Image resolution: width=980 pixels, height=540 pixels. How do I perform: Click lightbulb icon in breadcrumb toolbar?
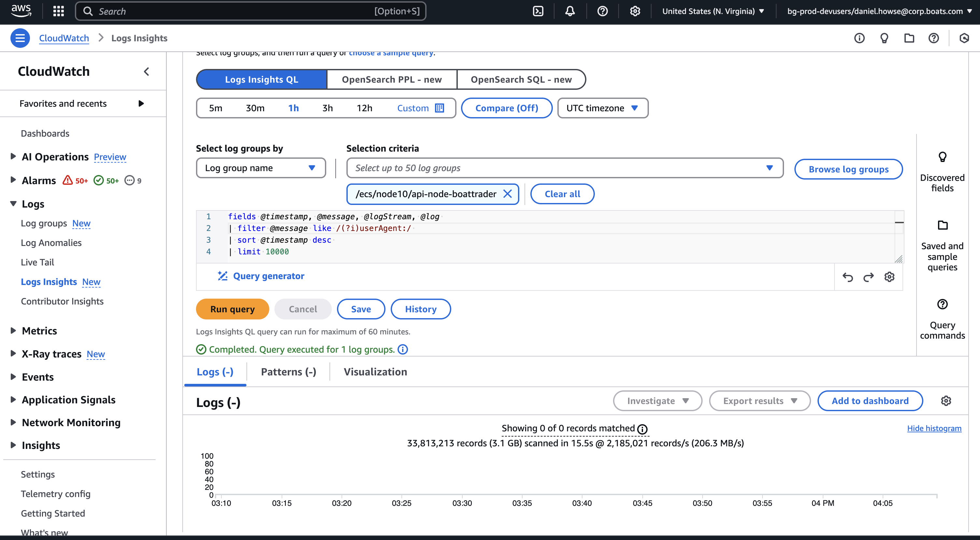(x=884, y=38)
